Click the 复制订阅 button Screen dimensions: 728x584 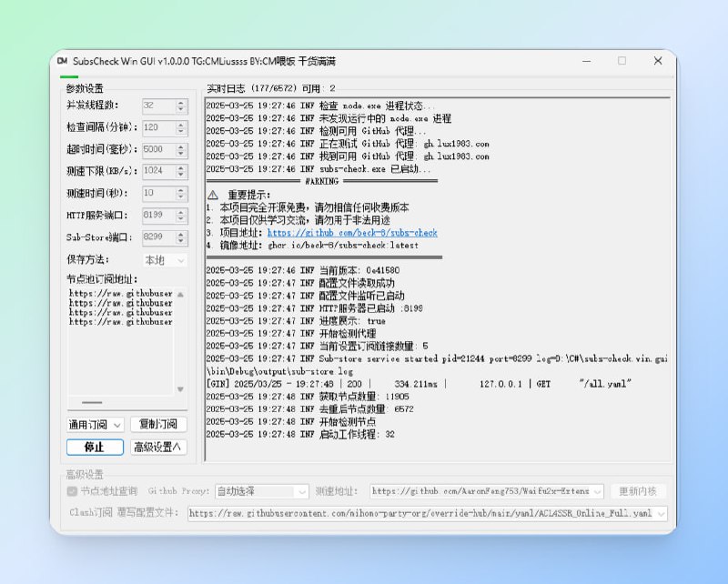click(158, 425)
